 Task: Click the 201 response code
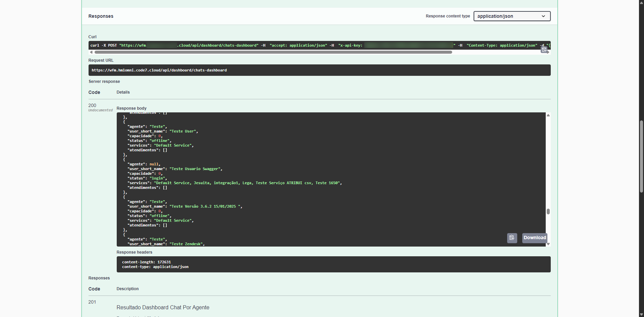(x=92, y=302)
